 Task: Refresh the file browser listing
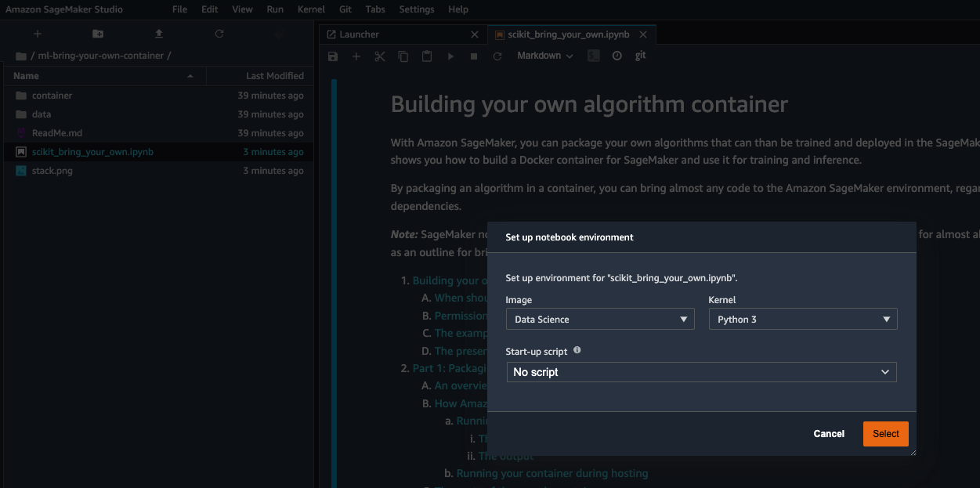point(219,34)
